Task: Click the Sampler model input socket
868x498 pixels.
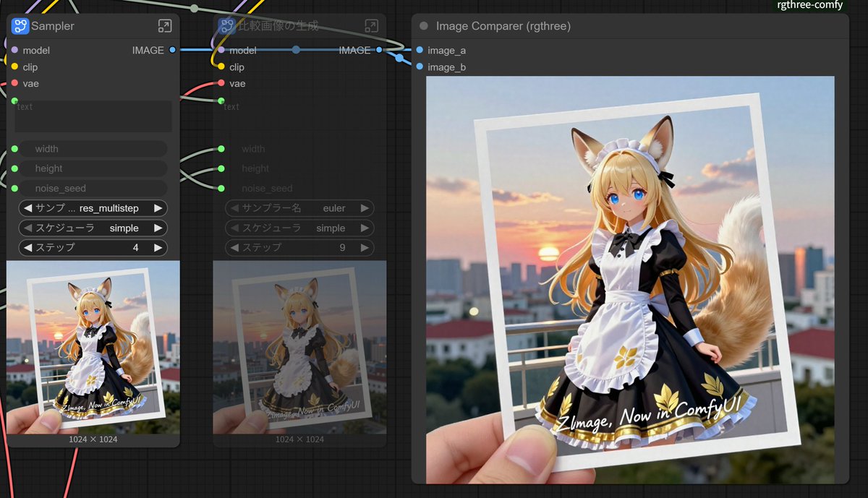Action: tap(14, 51)
